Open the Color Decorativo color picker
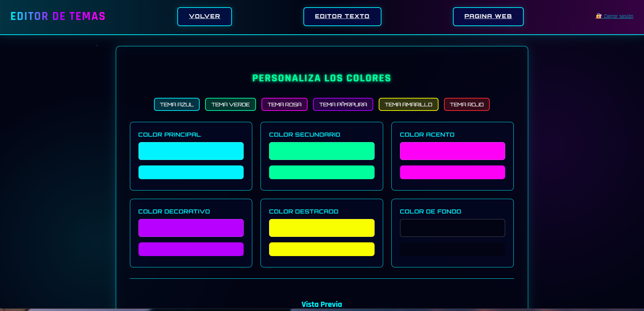The image size is (644, 311). click(191, 228)
